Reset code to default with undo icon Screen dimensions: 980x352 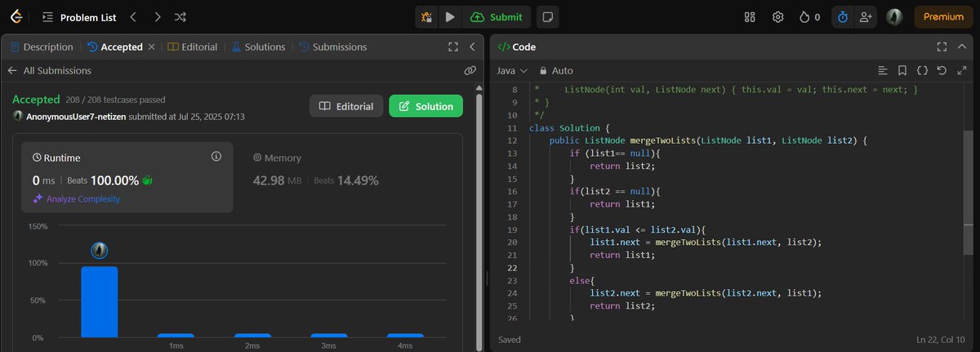(x=942, y=71)
